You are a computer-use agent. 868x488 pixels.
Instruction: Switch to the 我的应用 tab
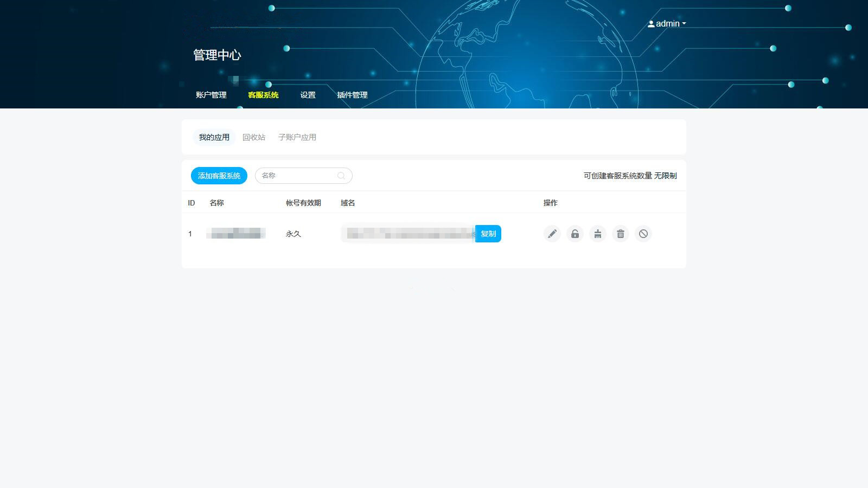(x=214, y=137)
